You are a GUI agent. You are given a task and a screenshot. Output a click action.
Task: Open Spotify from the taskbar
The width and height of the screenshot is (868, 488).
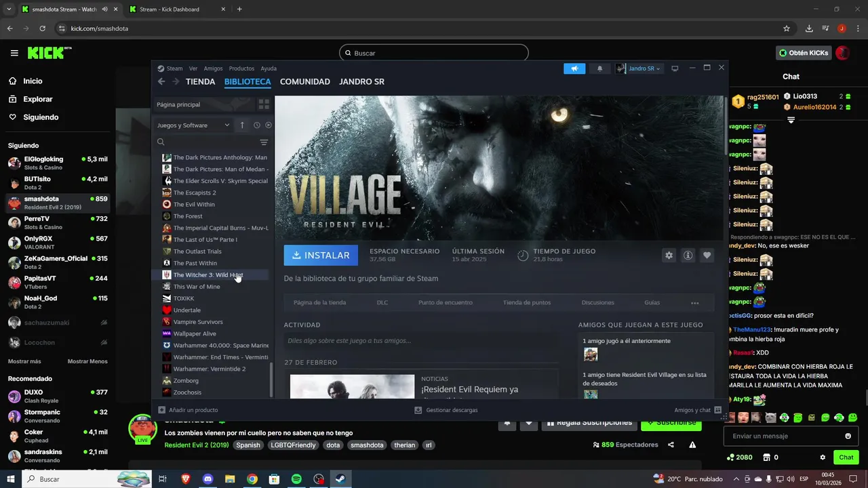tap(296, 479)
